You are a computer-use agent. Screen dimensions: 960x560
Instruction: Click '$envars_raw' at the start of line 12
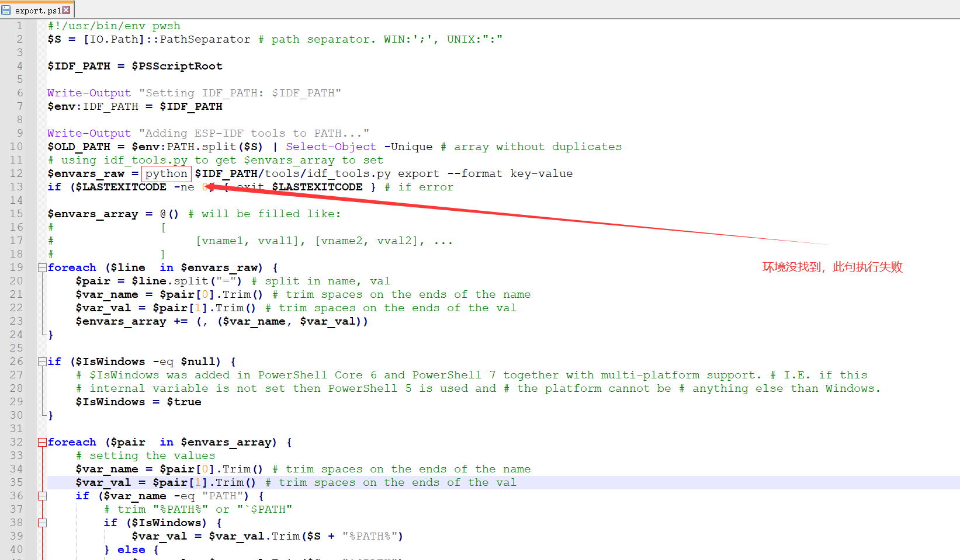86,173
